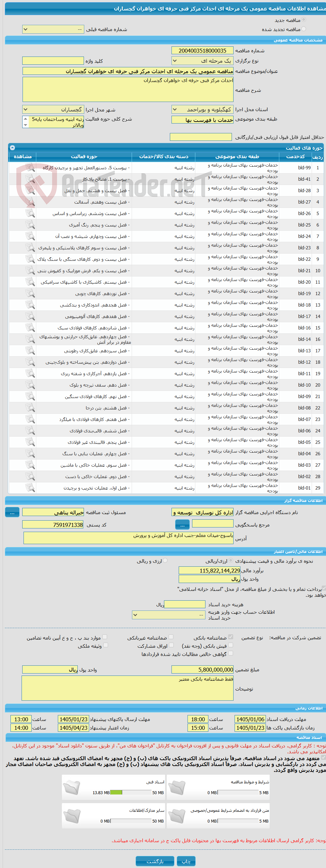This screenshot has width=326, height=868.
Task: Click the اسناد فنی 13.83 MB progress bar
Action: click(131, 793)
